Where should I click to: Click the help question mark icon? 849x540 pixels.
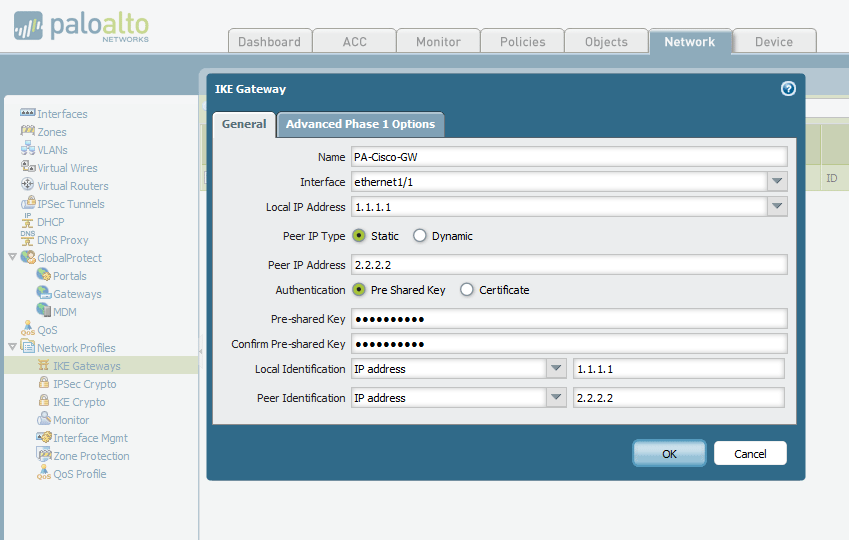pyautogui.click(x=788, y=89)
